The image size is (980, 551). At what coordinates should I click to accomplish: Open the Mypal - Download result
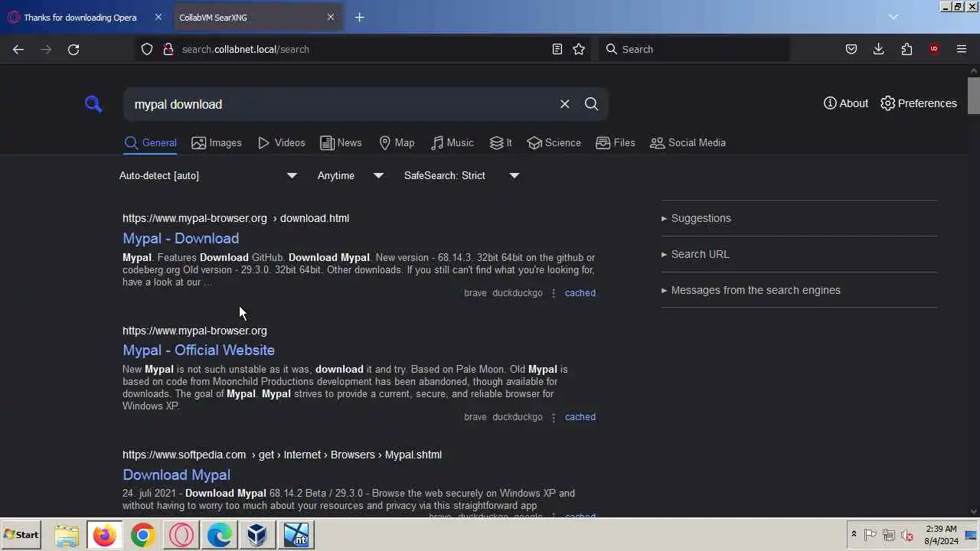pyautogui.click(x=181, y=238)
